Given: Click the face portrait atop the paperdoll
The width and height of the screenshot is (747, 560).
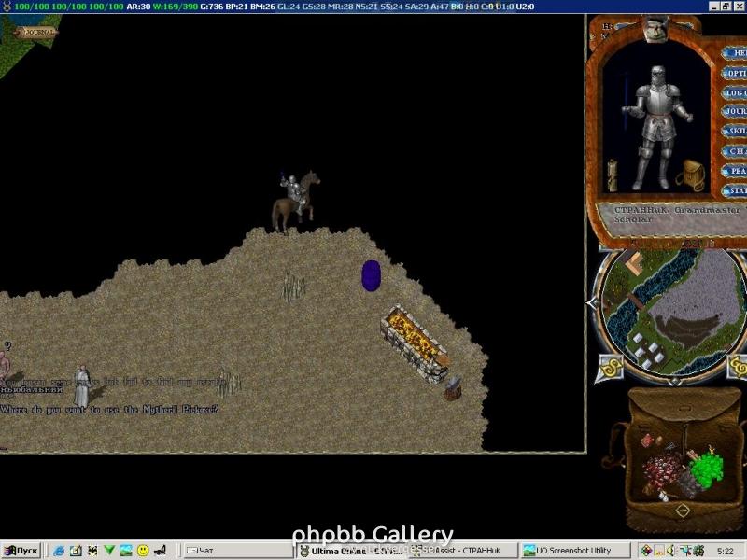Looking at the screenshot, I should (656, 28).
